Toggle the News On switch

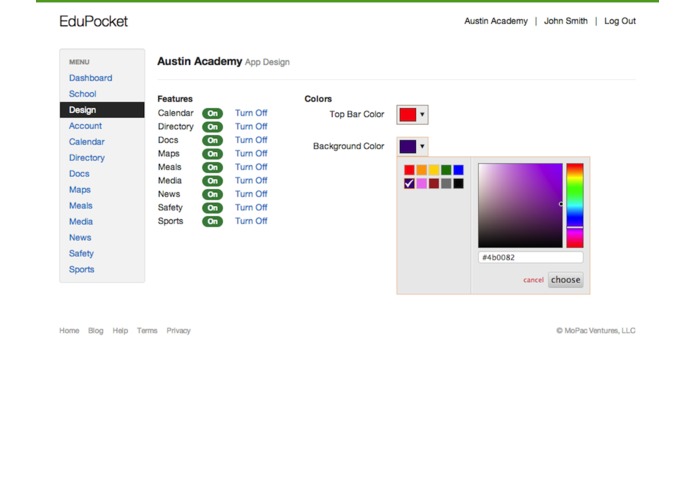coord(212,194)
